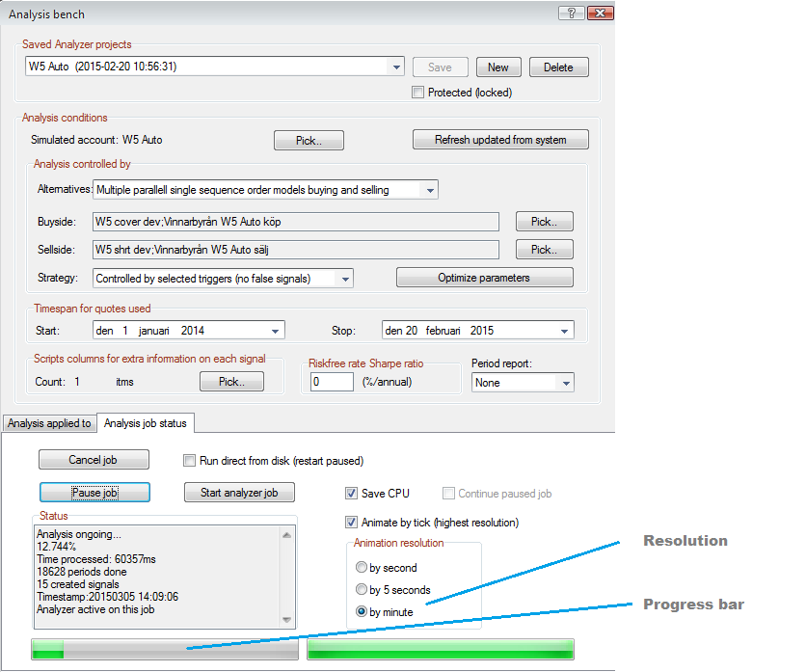Viewport: 806px width, 672px height.
Task: Toggle the Save CPU checkbox
Action: (351, 493)
